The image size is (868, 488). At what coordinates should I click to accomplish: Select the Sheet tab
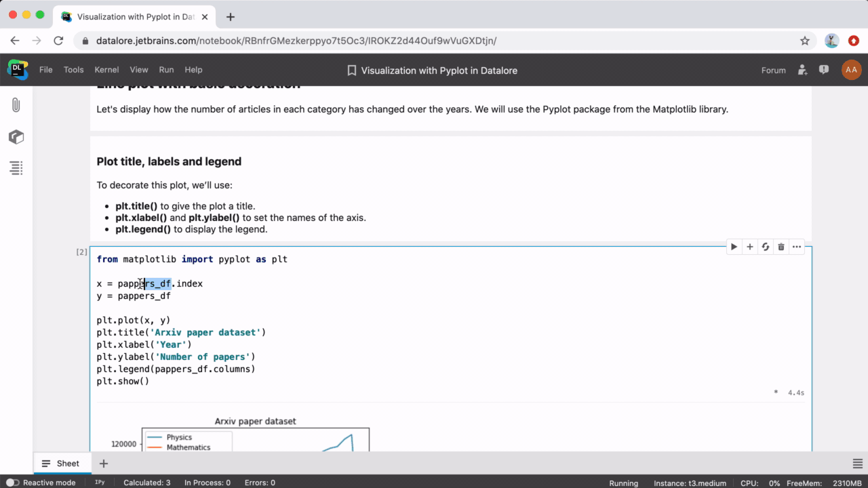click(x=62, y=463)
